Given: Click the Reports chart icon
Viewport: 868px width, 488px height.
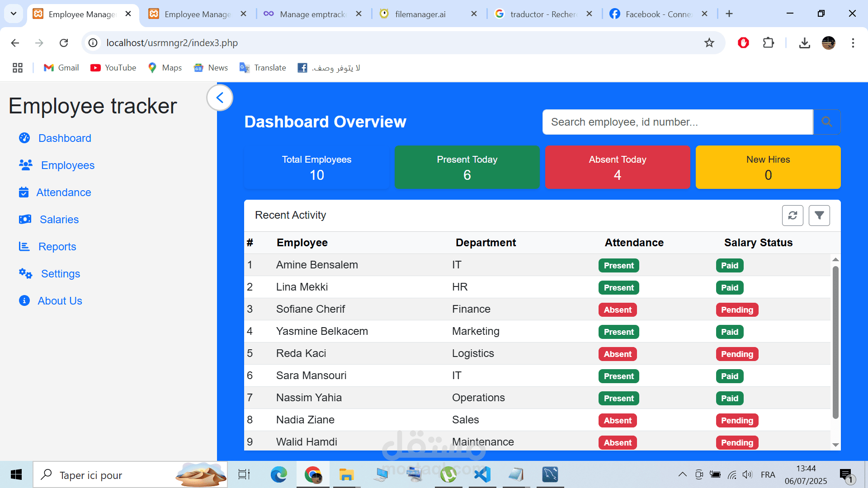Looking at the screenshot, I should [x=24, y=247].
